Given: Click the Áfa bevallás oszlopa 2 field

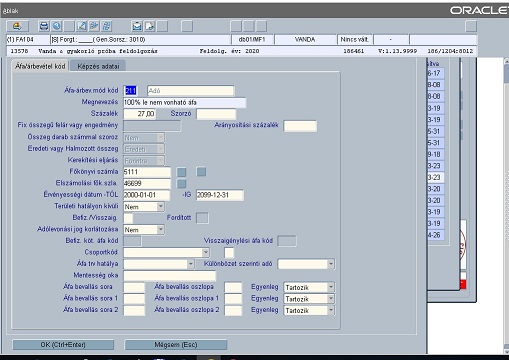Looking at the screenshot, I should click(233, 310).
